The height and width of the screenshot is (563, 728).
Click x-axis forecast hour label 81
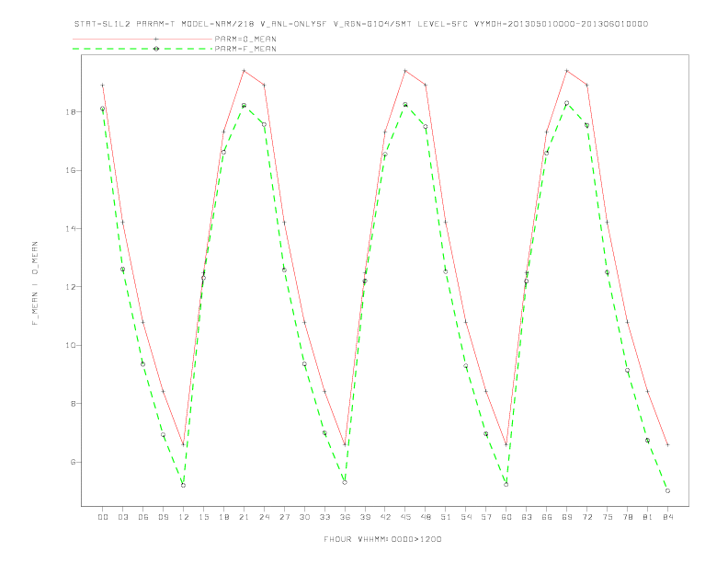pos(648,517)
